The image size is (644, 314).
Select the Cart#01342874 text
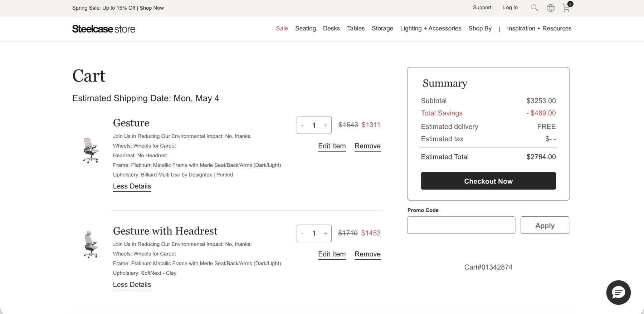point(488,267)
